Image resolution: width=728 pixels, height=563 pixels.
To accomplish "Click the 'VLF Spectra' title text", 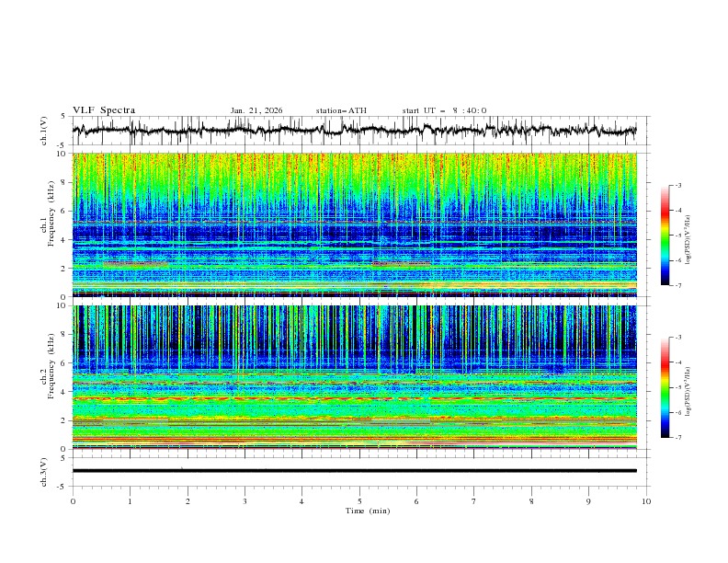I will [x=104, y=110].
